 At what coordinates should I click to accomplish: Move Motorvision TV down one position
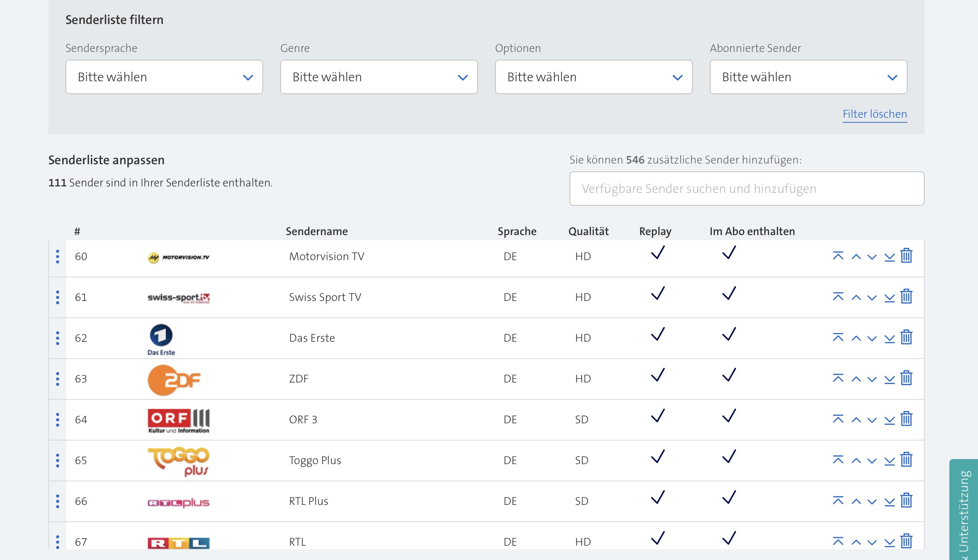click(871, 257)
